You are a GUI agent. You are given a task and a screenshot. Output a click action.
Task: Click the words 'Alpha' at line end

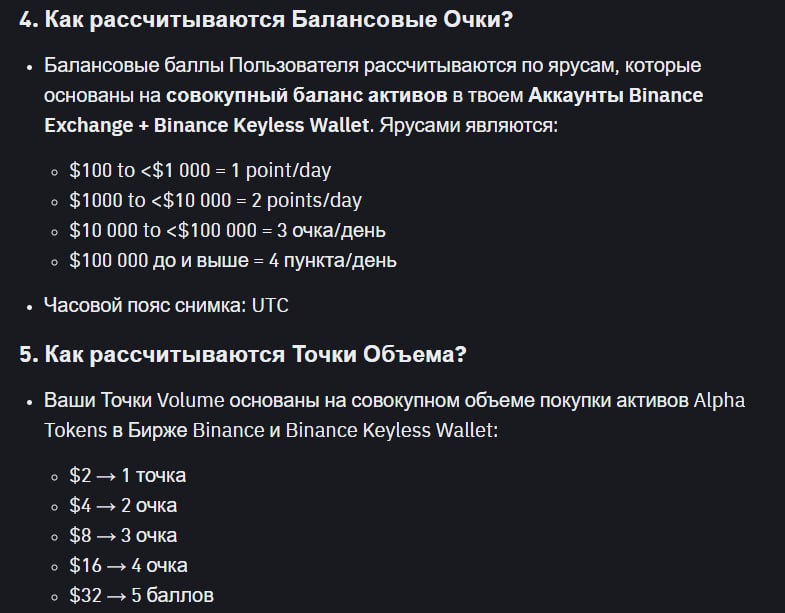point(719,401)
